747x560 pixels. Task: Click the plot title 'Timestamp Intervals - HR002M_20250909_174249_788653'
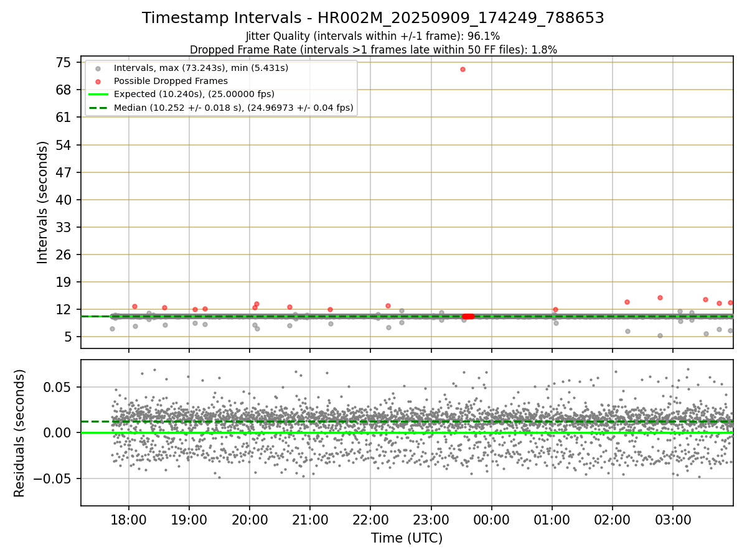point(373,18)
